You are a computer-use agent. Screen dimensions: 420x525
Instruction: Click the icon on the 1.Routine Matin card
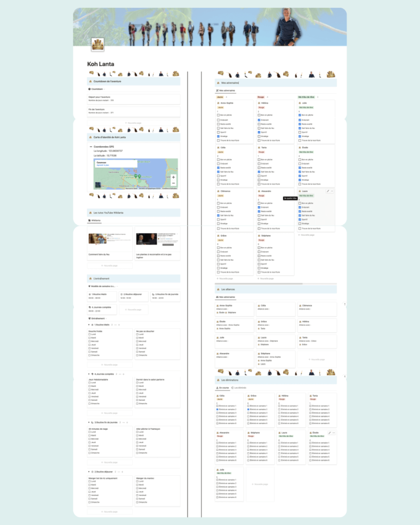point(90,294)
